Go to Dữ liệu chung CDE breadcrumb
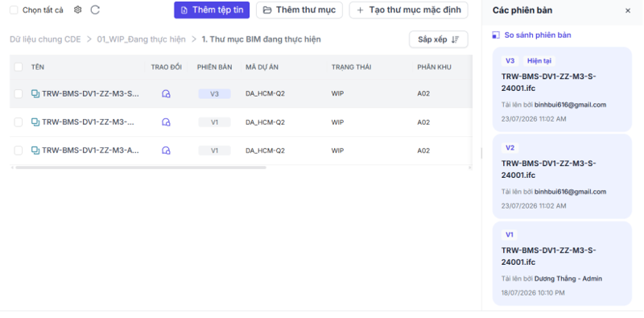The height and width of the screenshot is (318, 644). click(x=45, y=39)
